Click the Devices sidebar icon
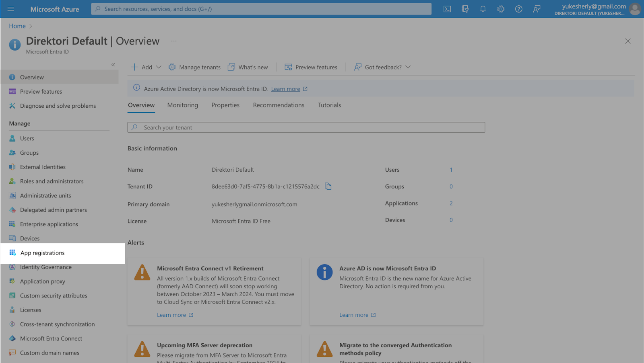The height and width of the screenshot is (363, 644). pyautogui.click(x=12, y=238)
